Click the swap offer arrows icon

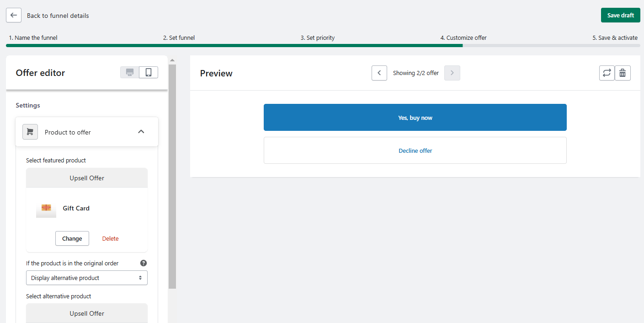pos(607,73)
